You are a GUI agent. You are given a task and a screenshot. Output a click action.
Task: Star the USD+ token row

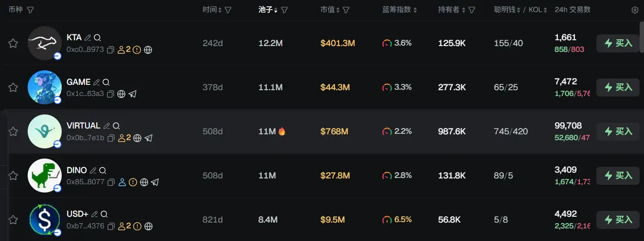point(13,220)
